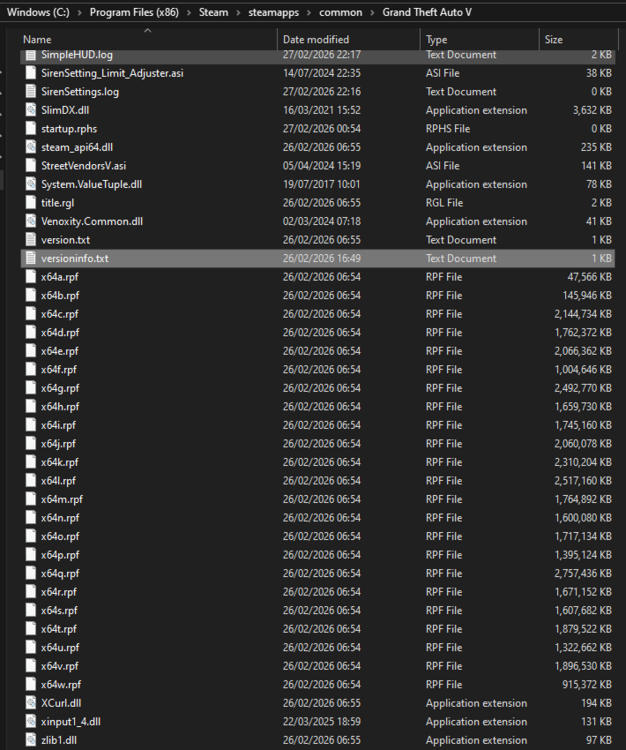This screenshot has width=626, height=750.
Task: Select the x64l.rpf file name
Action: [58, 481]
